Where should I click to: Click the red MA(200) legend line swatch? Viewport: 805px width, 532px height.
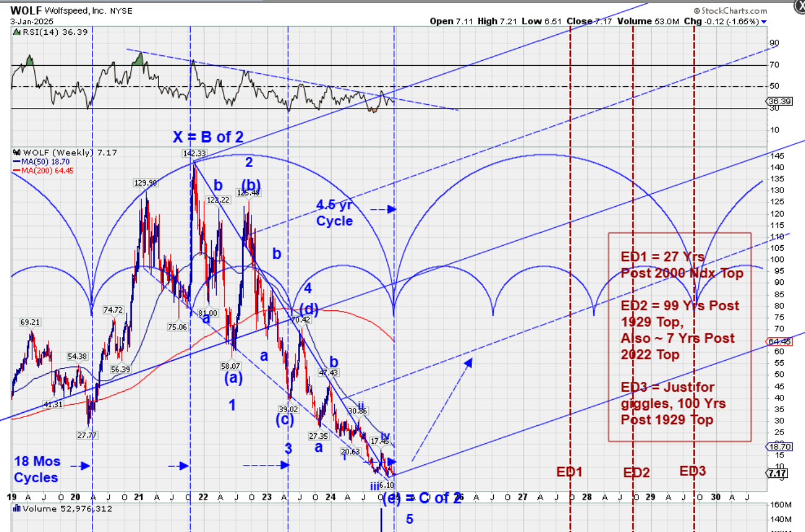(17, 170)
